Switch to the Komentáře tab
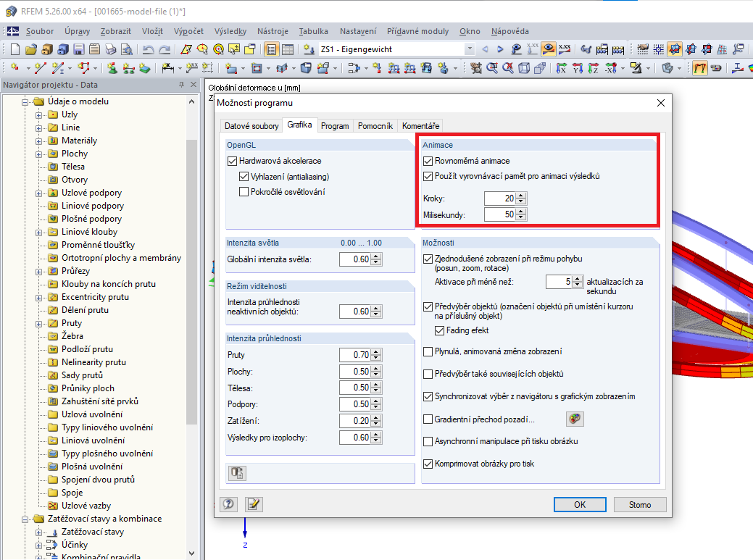This screenshot has height=560, width=753. pyautogui.click(x=420, y=126)
